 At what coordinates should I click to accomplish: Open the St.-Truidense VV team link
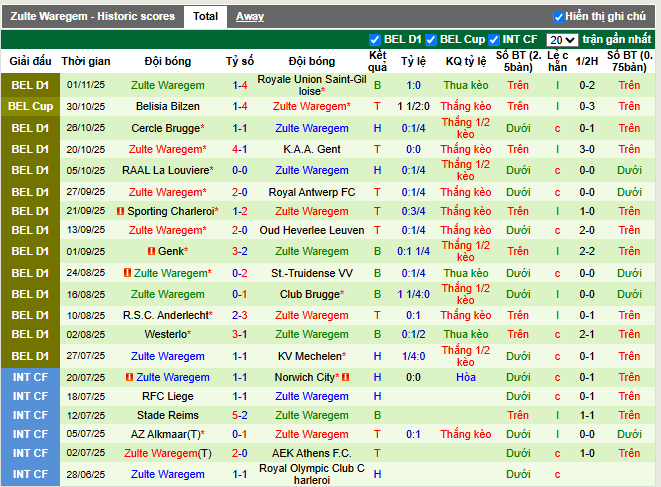click(x=312, y=273)
